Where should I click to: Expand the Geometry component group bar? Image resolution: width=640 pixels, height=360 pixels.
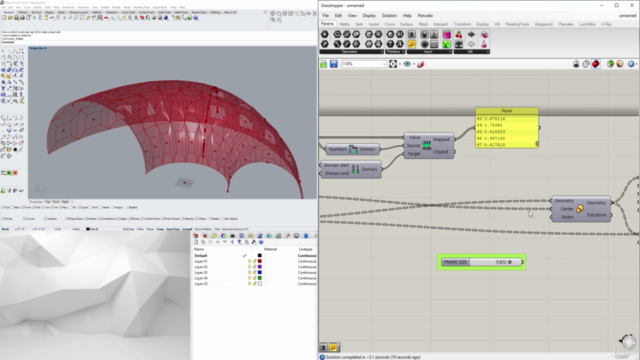(x=351, y=52)
